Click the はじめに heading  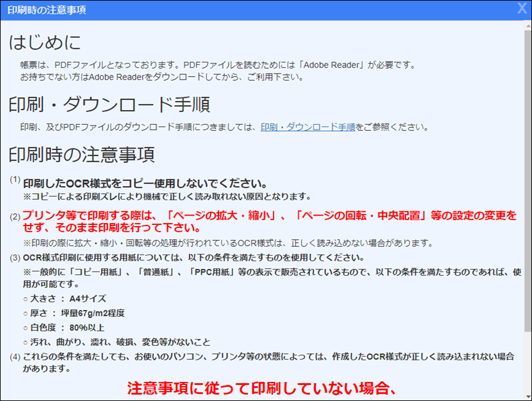click(x=45, y=43)
